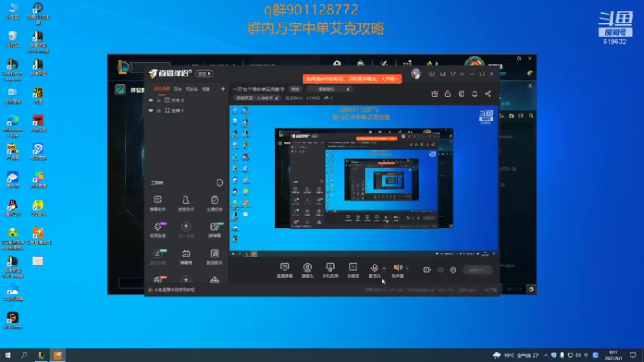Add 多媒体 multimedia source
Image resolution: width=644 pixels, height=362 pixels.
click(353, 270)
